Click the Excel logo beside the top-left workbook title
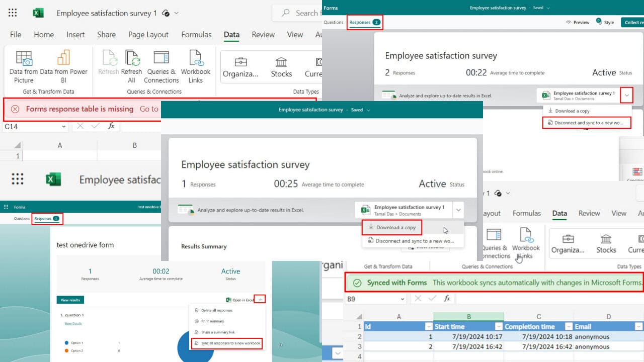 pyautogui.click(x=38, y=13)
